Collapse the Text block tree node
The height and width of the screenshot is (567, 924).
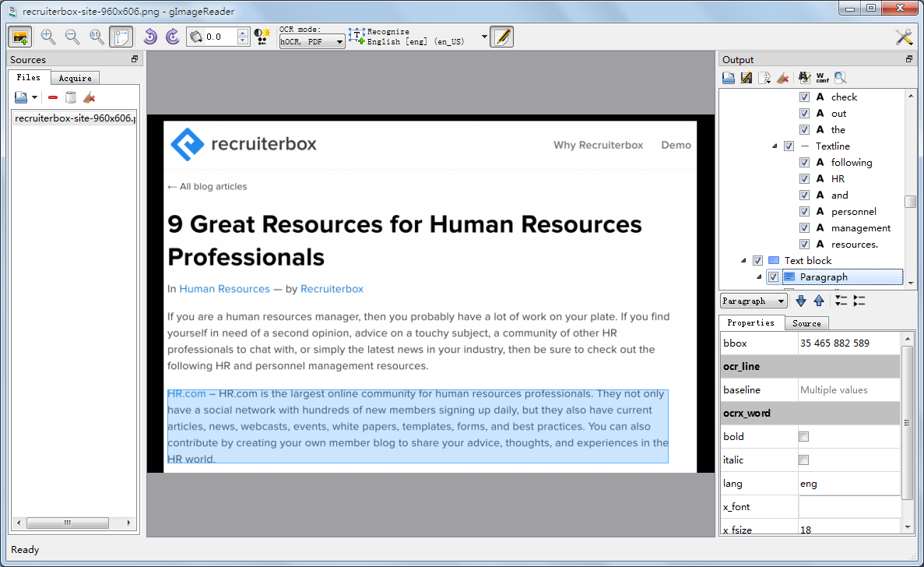coord(743,260)
